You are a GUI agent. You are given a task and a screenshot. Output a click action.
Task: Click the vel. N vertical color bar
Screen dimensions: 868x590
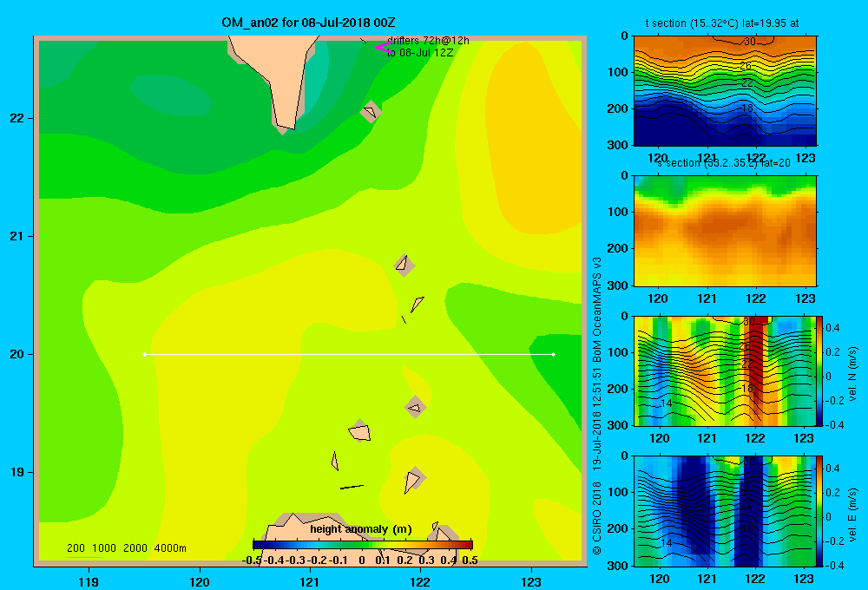820,370
